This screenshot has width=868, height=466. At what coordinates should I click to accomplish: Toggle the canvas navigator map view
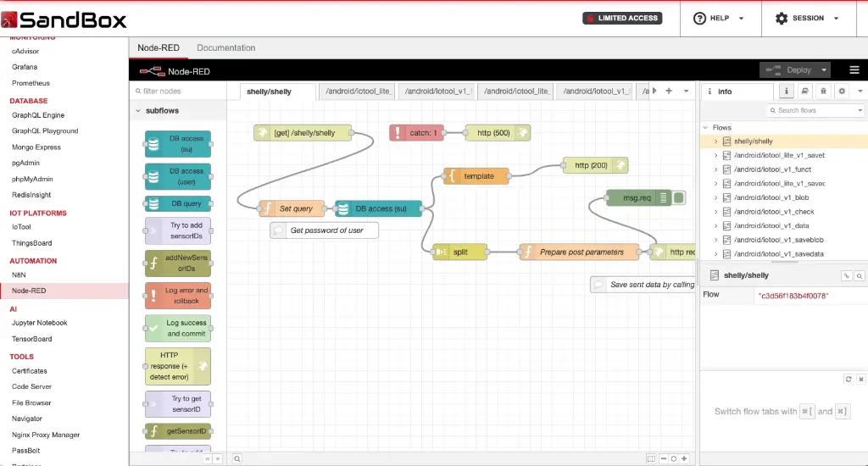(x=651, y=459)
